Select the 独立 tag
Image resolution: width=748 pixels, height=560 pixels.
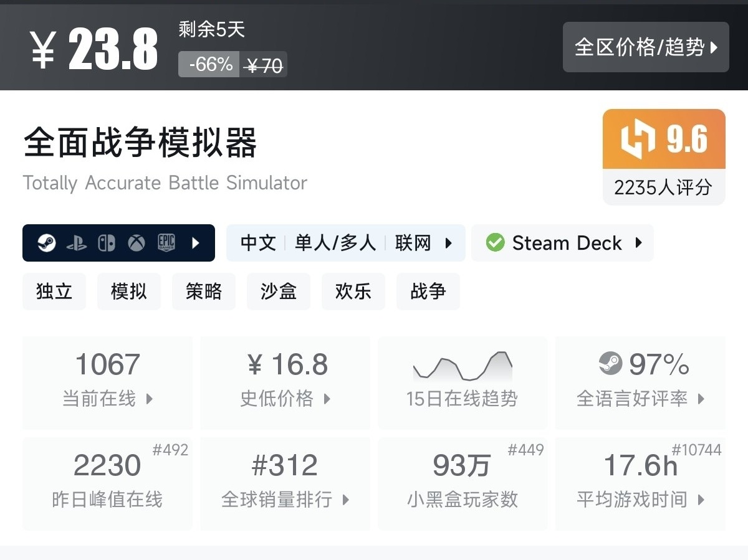click(54, 292)
